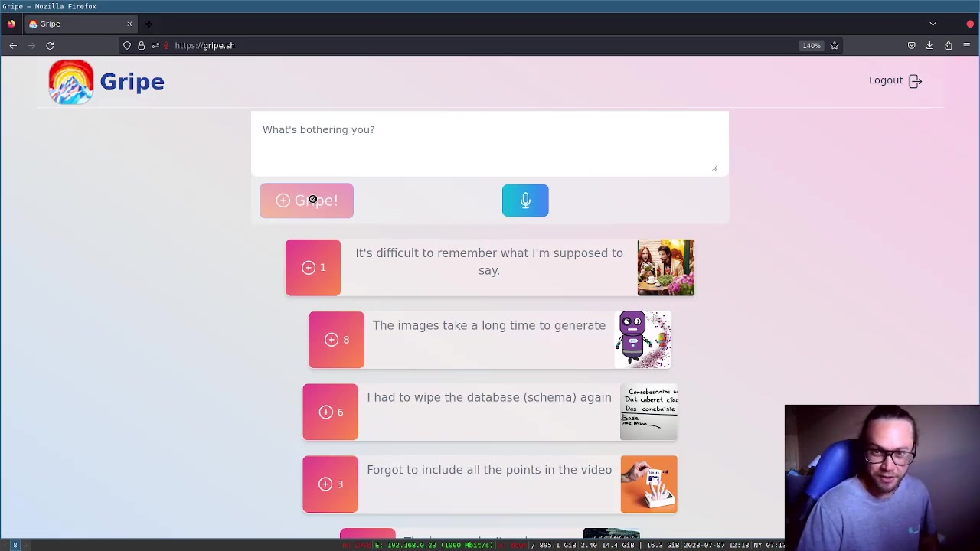Click text "The images take a long time to generate"
The width and height of the screenshot is (980, 551).
pos(489,325)
